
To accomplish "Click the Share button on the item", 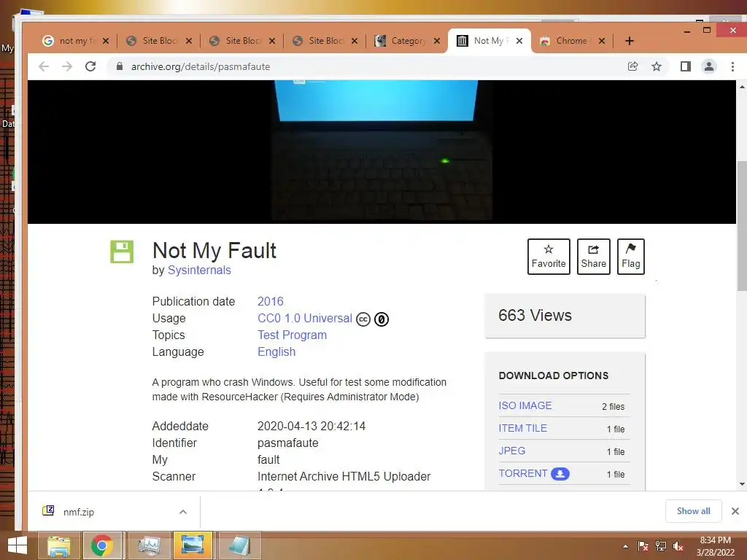I will [594, 257].
